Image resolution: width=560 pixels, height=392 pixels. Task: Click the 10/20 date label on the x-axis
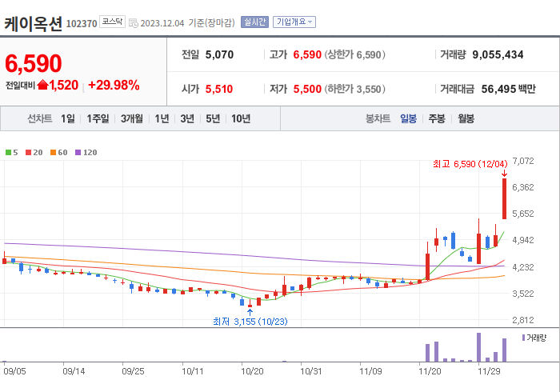pyautogui.click(x=252, y=371)
